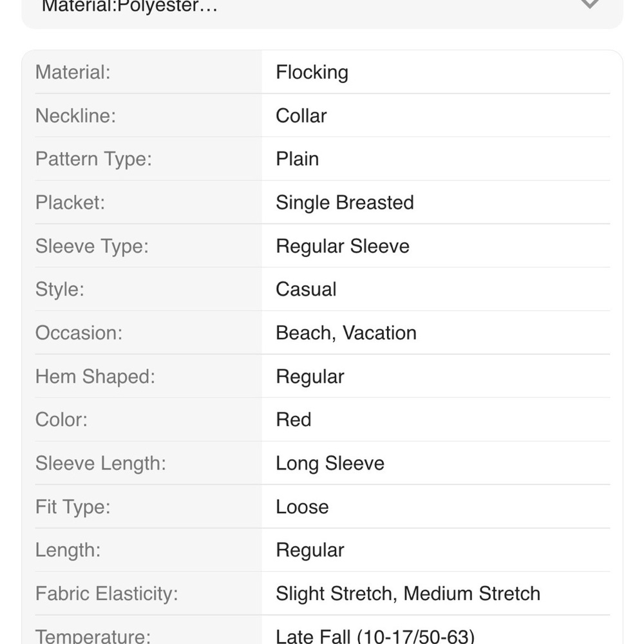Tap the Sleeve Length label
The width and height of the screenshot is (644, 644).
(x=100, y=463)
